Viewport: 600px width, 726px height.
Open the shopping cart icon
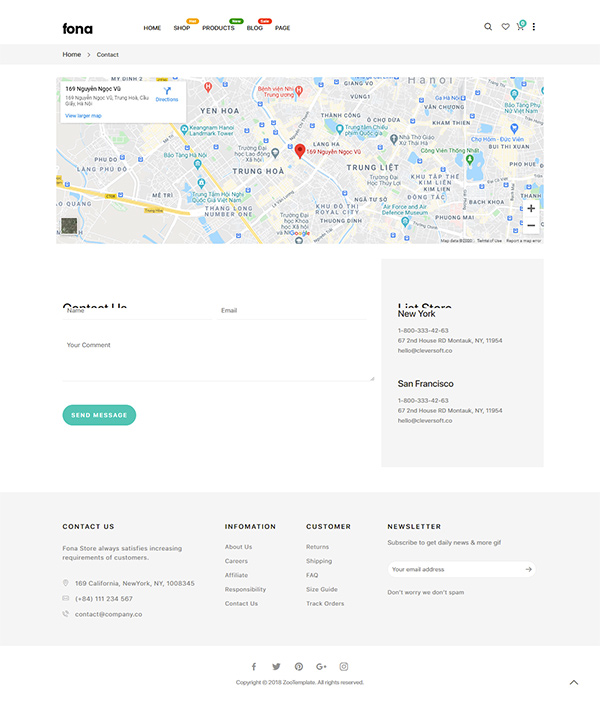point(520,27)
